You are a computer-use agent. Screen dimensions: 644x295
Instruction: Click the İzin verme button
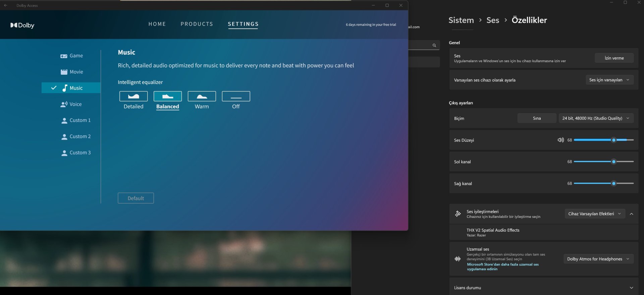coord(614,58)
